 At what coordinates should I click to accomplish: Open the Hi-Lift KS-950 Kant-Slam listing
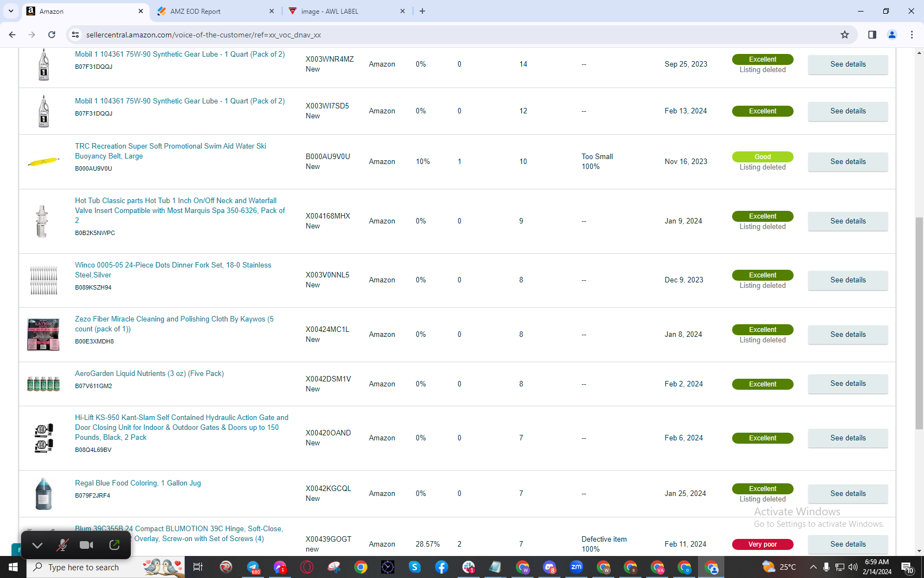[182, 427]
